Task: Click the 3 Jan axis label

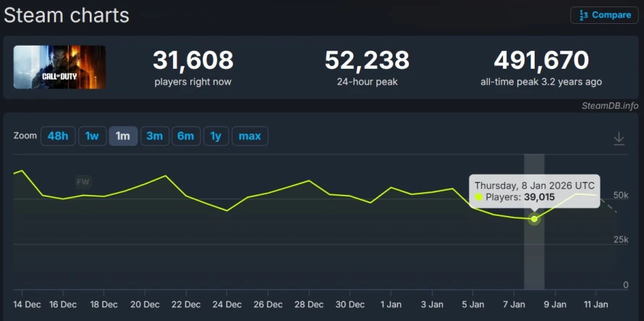Action: [x=432, y=304]
